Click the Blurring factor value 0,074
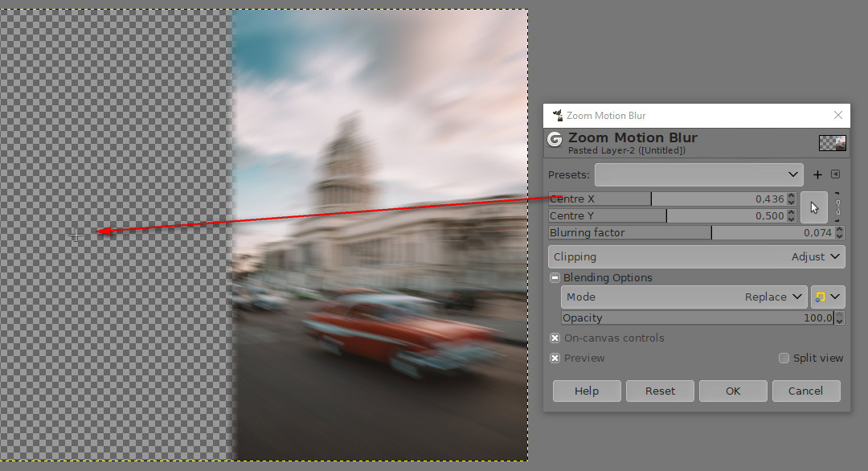 point(817,233)
